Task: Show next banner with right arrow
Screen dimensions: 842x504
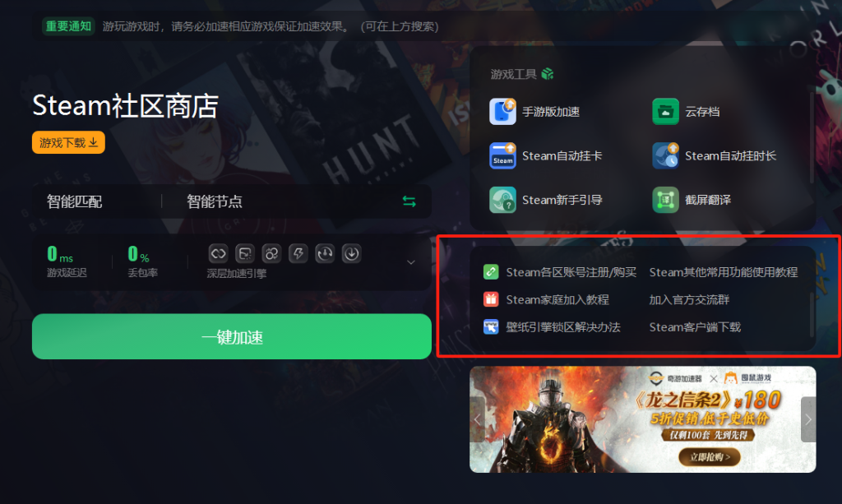Action: click(x=808, y=420)
